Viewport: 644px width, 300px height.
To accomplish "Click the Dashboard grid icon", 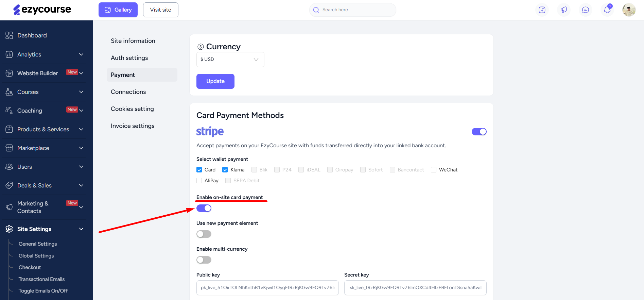I will [9, 35].
